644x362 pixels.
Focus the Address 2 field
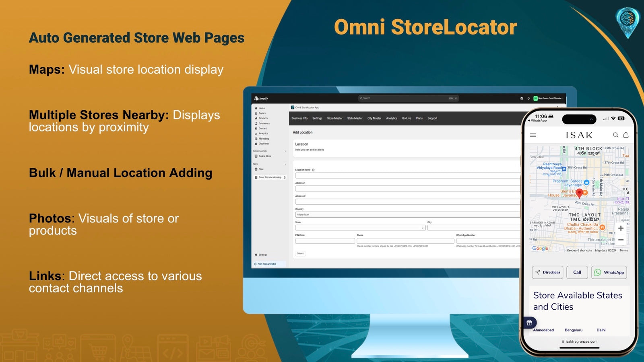coord(408,202)
